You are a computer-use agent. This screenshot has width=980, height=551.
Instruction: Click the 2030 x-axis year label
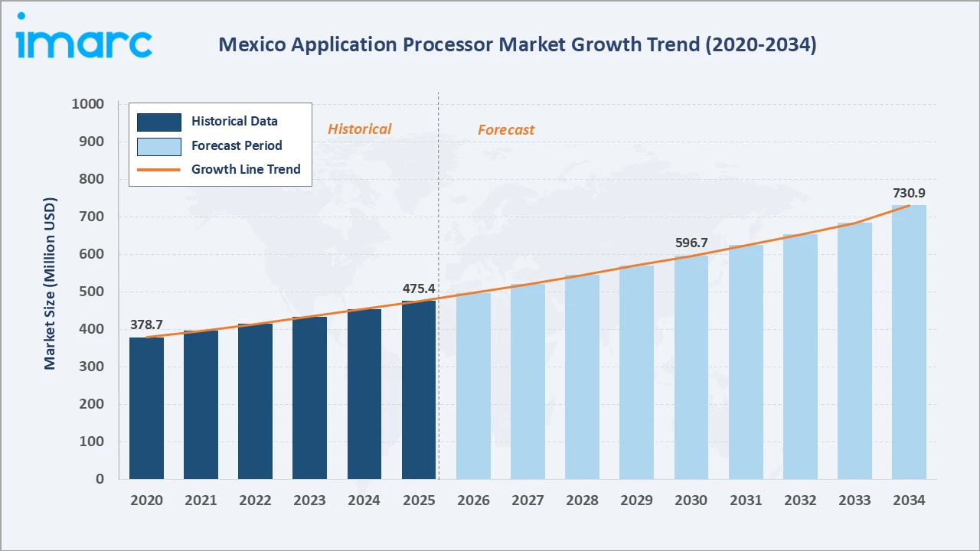(x=691, y=500)
